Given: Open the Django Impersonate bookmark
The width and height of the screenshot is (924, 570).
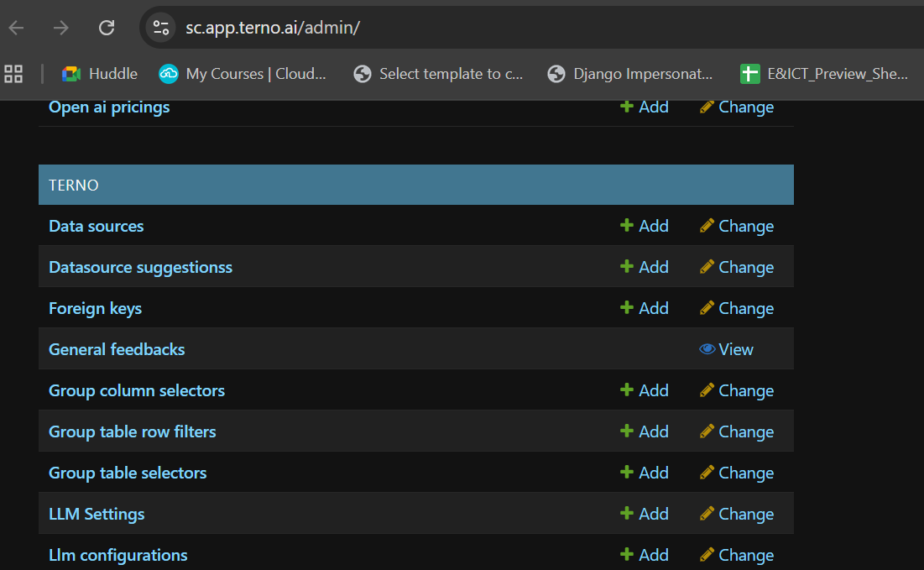Looking at the screenshot, I should click(629, 74).
